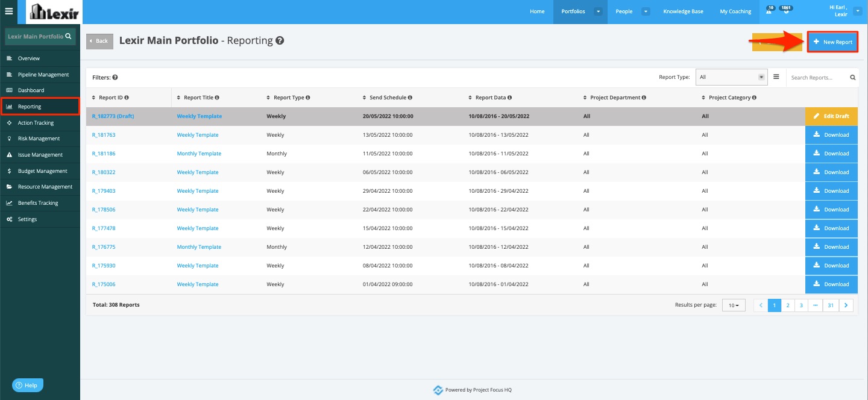Open the hamburger menu beside the Lexir logo
The height and width of the screenshot is (400, 868).
[8, 11]
